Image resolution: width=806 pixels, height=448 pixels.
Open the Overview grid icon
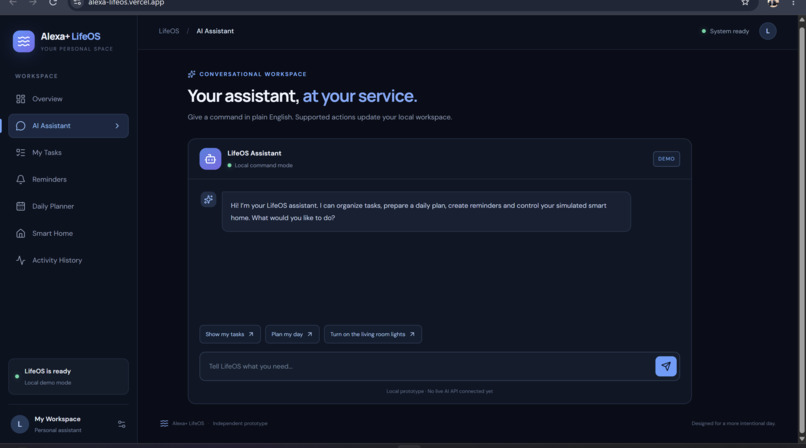tap(21, 99)
